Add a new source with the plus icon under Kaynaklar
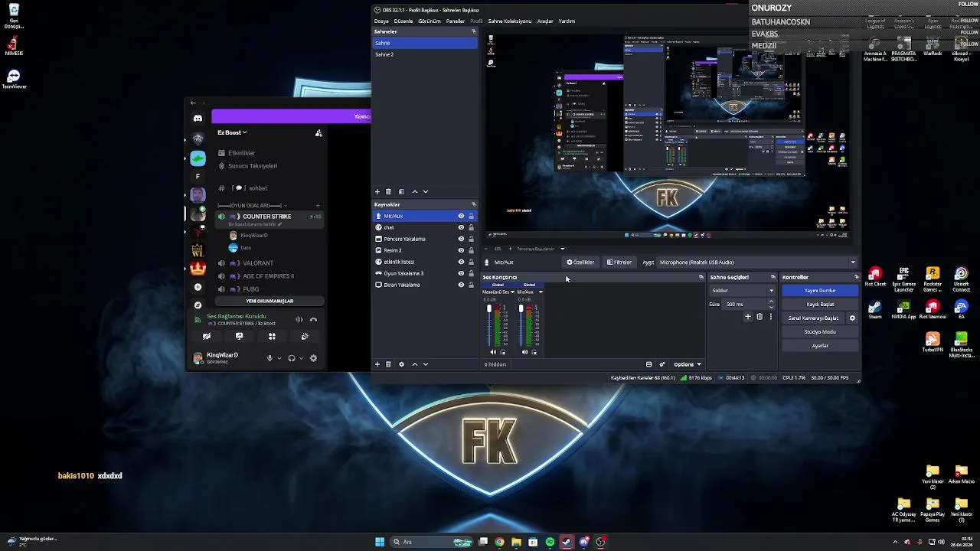 pos(377,364)
